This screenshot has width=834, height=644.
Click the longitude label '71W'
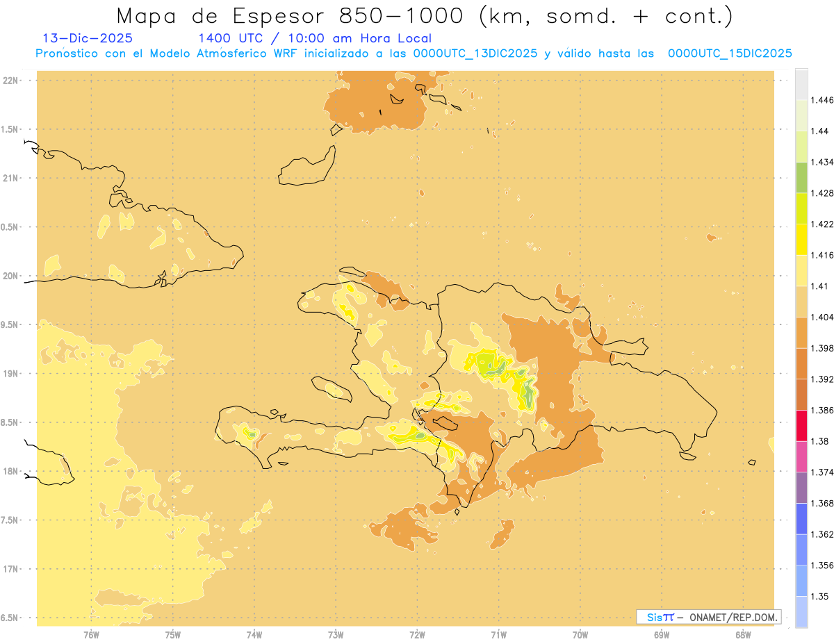tap(499, 634)
